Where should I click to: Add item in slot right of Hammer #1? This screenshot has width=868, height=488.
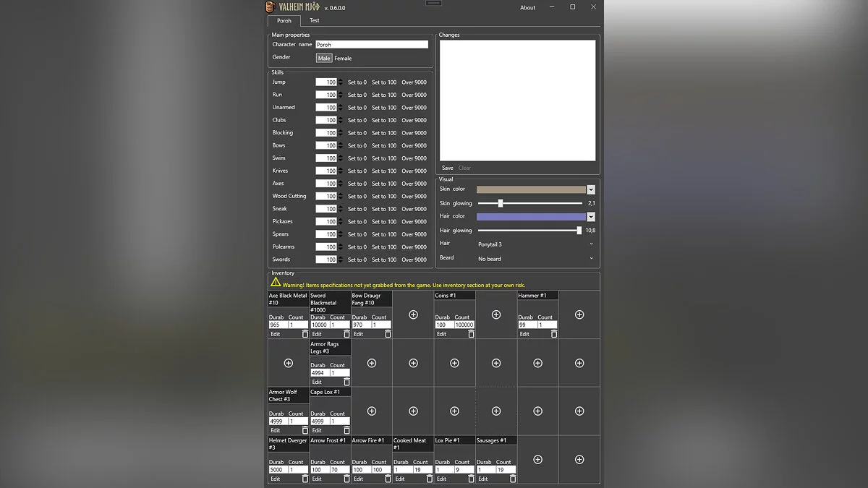pos(579,314)
